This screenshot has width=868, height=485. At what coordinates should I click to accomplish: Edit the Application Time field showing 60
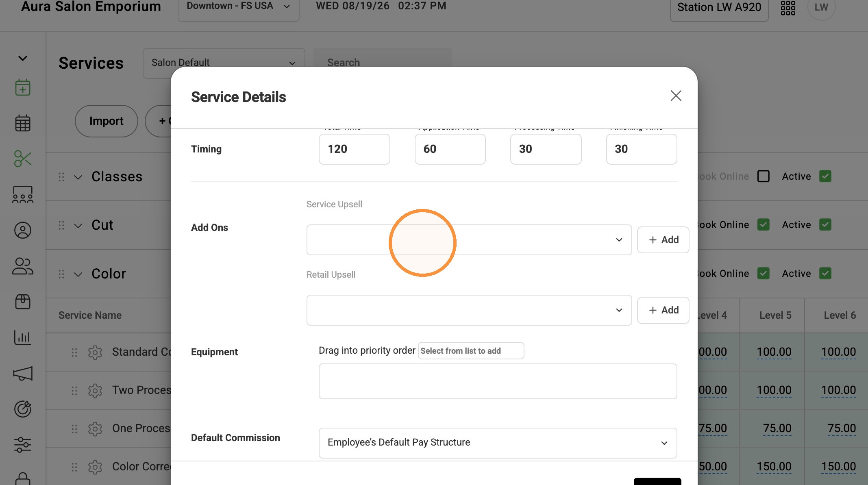450,149
